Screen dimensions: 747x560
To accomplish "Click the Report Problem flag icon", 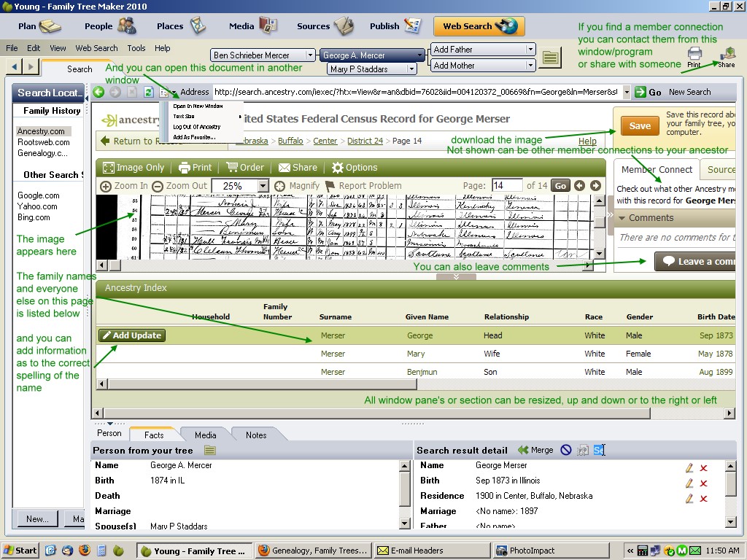I will [330, 186].
